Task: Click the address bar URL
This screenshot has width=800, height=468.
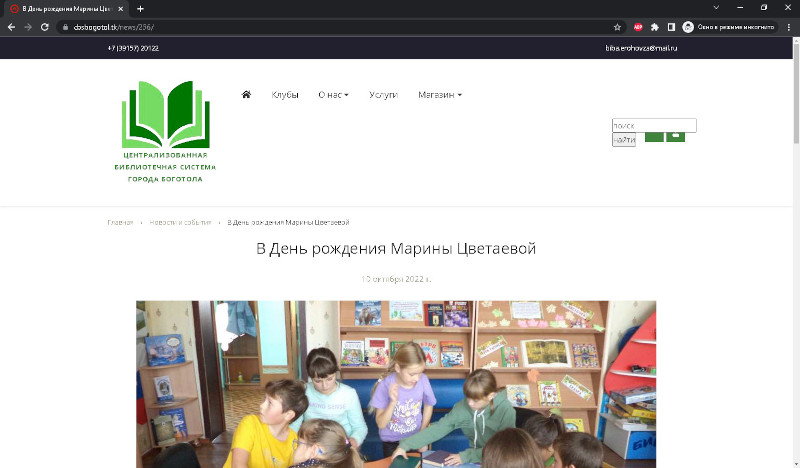Action: click(x=113, y=27)
